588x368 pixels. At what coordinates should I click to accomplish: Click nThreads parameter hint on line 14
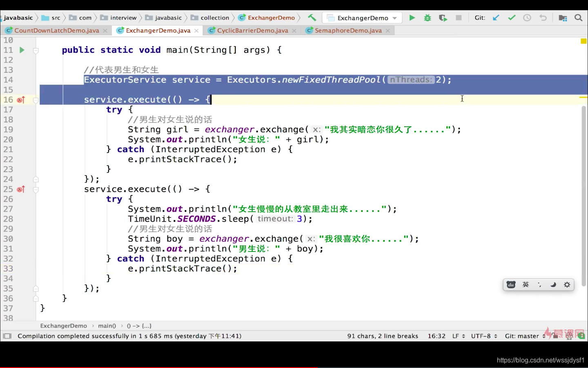[x=410, y=80]
